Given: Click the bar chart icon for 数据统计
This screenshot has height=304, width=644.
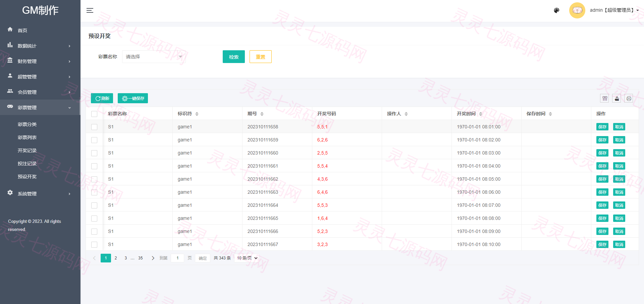Looking at the screenshot, I should [x=10, y=45].
